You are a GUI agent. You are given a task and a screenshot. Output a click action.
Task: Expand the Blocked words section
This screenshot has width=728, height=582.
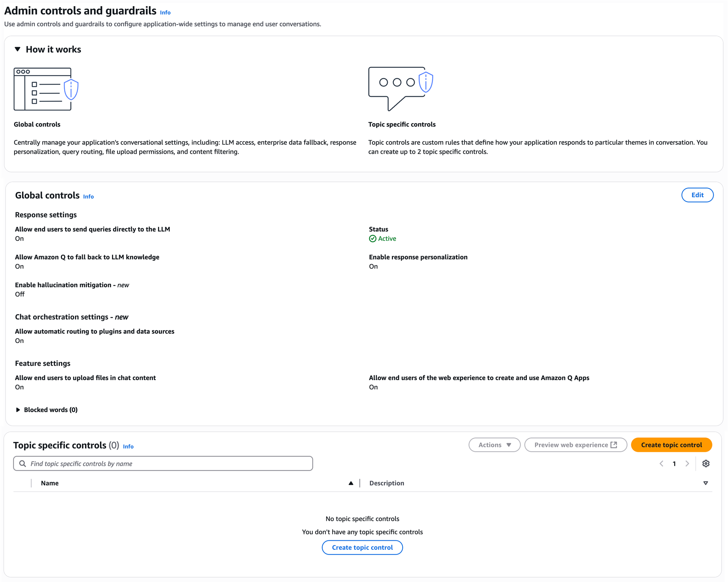18,410
